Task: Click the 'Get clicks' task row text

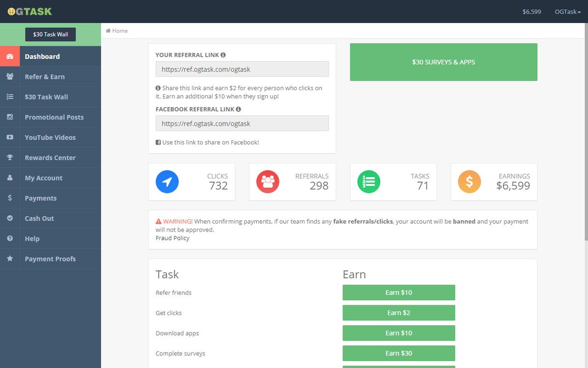Action: (169, 313)
